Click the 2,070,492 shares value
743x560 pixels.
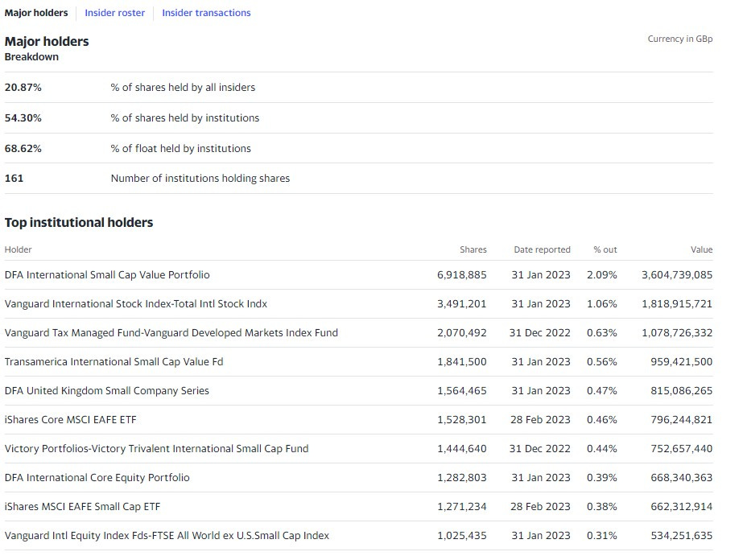pyautogui.click(x=461, y=332)
